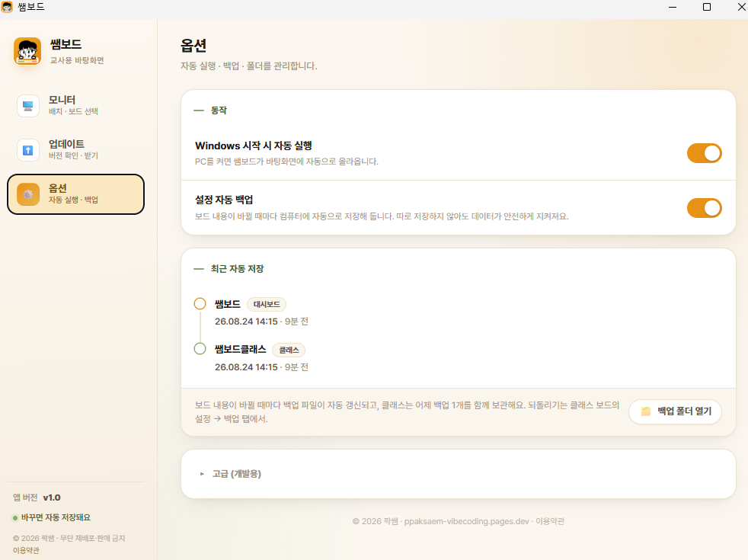Click the 옵션 page title
Image resolution: width=748 pixels, height=560 pixels.
[193, 46]
